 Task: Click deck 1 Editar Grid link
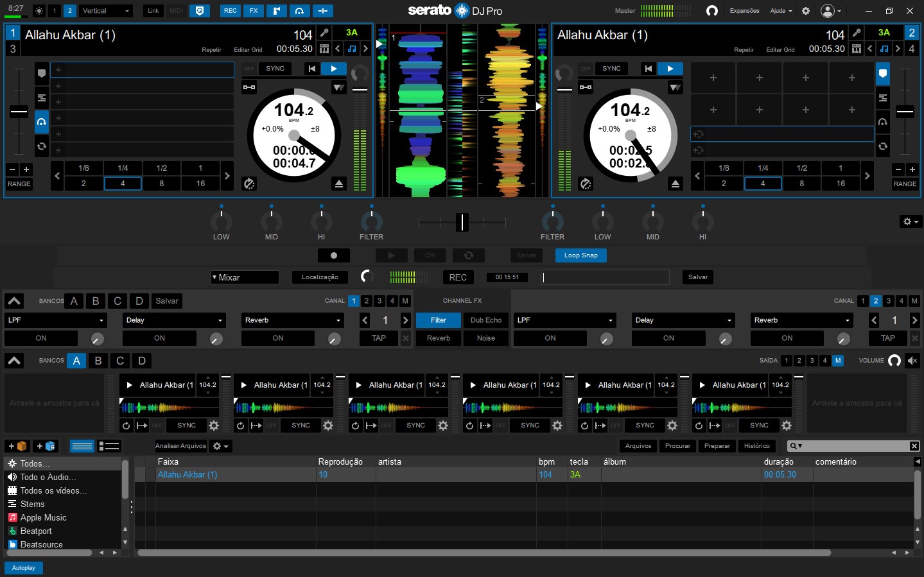pyautogui.click(x=248, y=50)
